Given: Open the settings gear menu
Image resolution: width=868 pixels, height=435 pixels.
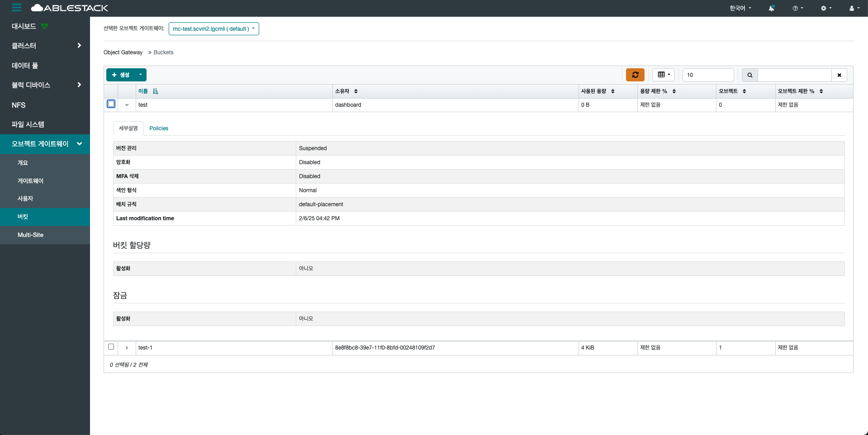Looking at the screenshot, I should tap(826, 8).
